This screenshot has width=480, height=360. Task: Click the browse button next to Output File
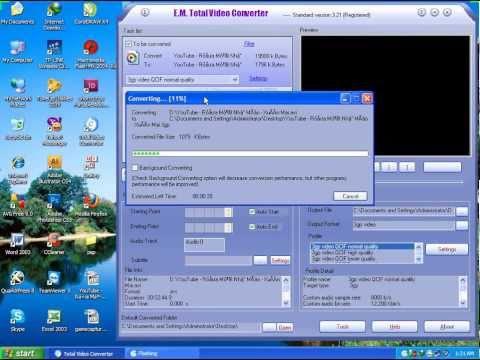tap(462, 211)
